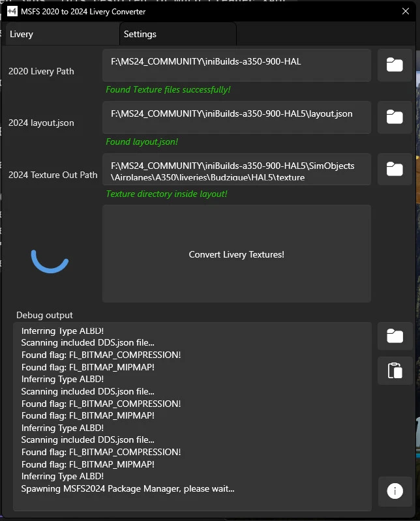420x521 pixels.
Task: Close the Livery Converter window
Action: point(405,11)
